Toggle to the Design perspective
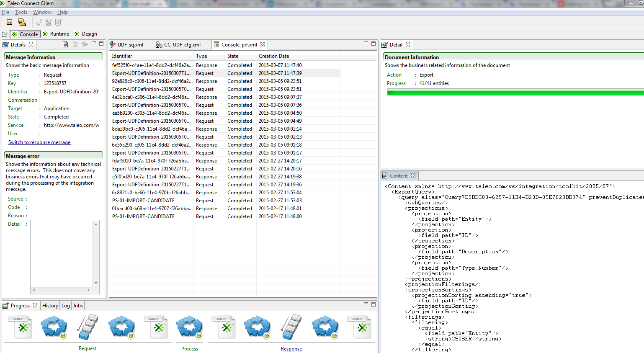 coord(86,34)
